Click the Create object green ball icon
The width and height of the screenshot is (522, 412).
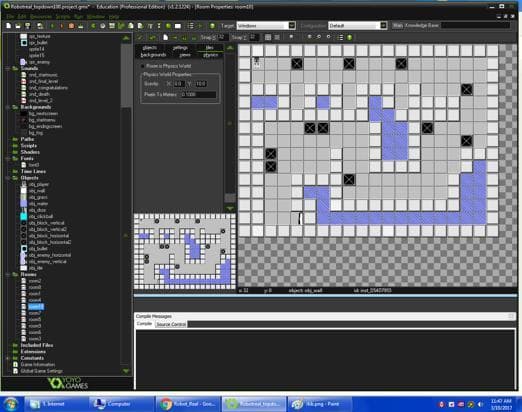click(x=168, y=26)
